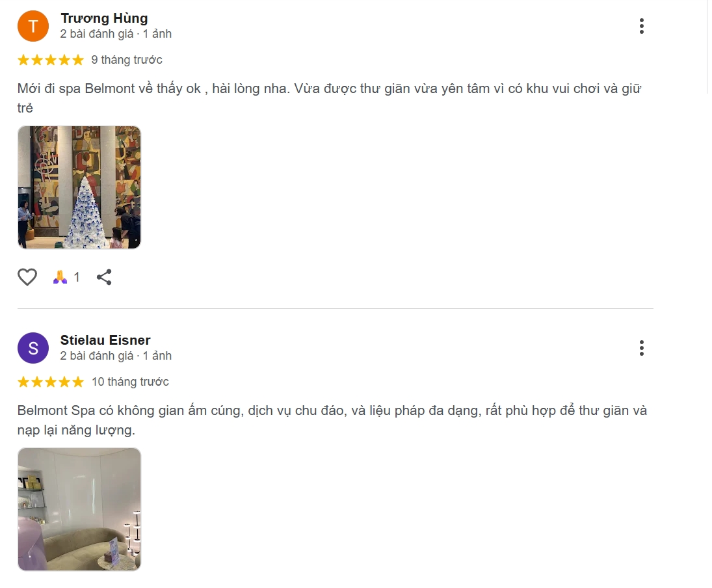Click '10 tháng trước' timestamp on the second review
Viewport: 712px width, 588px height.
coord(131,382)
